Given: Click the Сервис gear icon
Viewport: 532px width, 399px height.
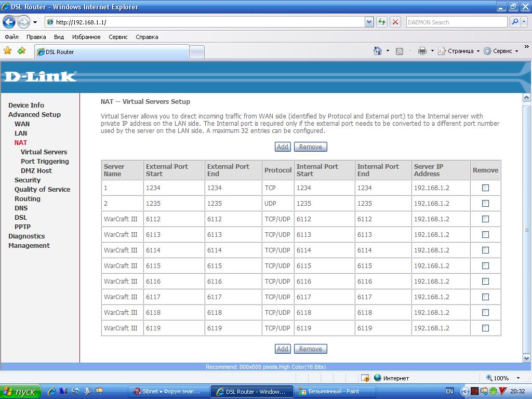Looking at the screenshot, I should [487, 51].
